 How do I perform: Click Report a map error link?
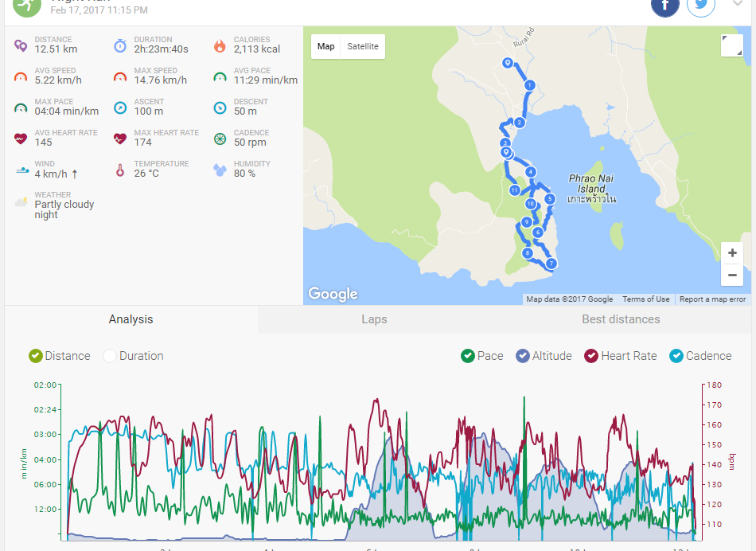pos(712,299)
